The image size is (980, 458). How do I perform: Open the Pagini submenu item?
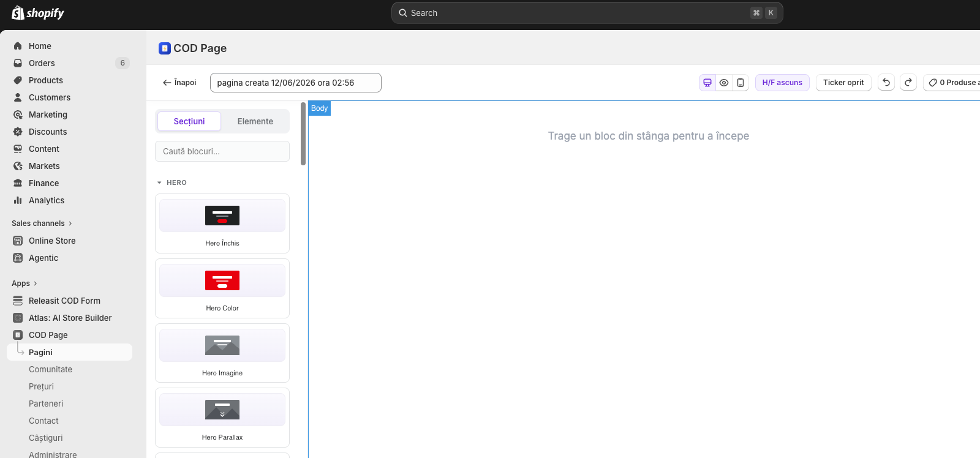click(69, 352)
